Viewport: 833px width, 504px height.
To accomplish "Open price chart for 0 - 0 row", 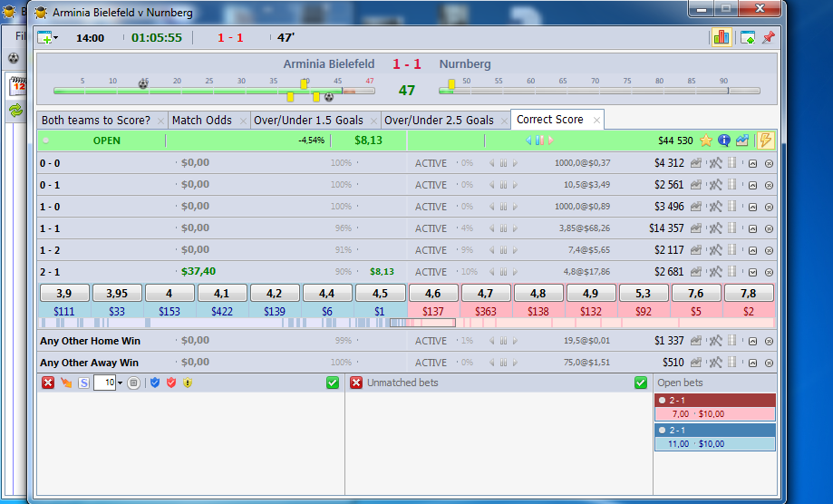I will (695, 163).
